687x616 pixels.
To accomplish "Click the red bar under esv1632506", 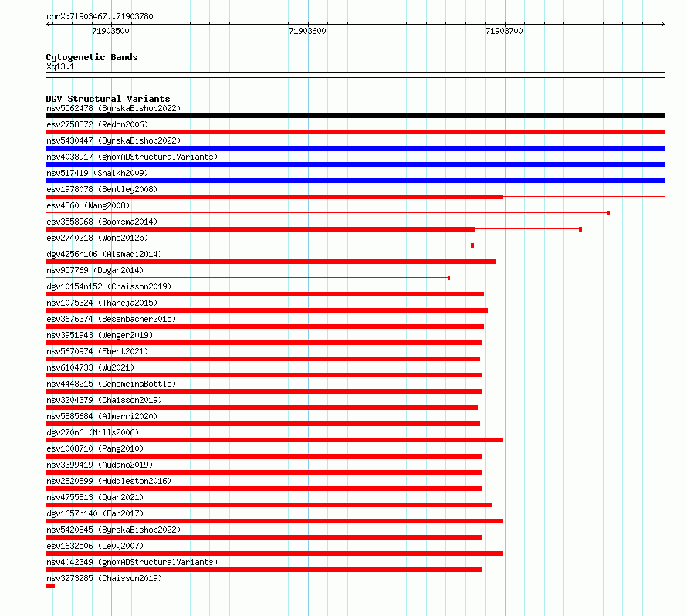I will click(274, 553).
